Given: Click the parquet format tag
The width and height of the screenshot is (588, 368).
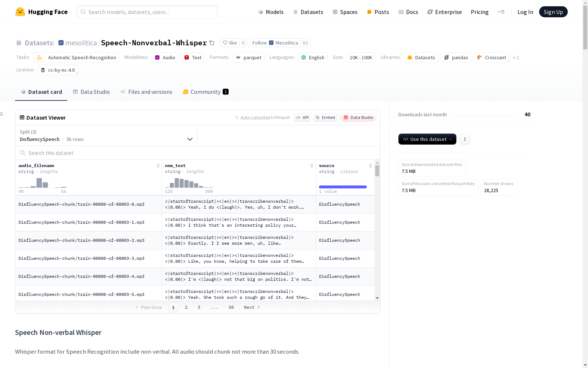Looking at the screenshot, I should tap(248, 57).
